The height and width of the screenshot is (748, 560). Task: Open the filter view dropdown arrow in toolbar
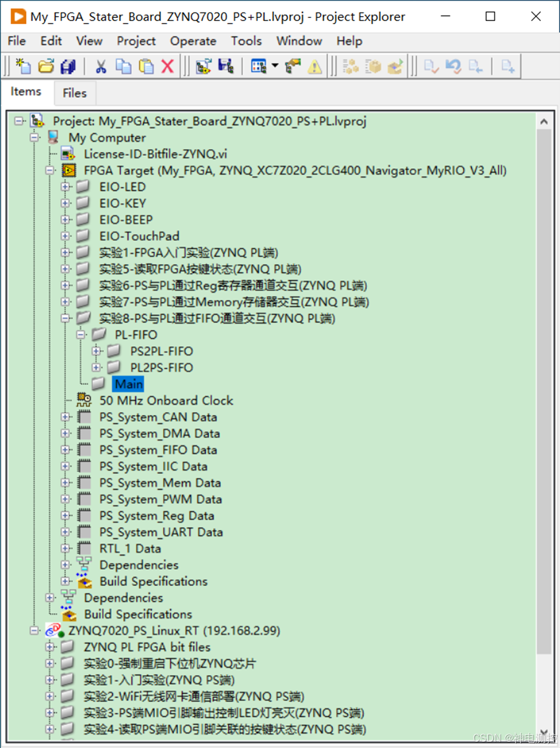pyautogui.click(x=274, y=66)
